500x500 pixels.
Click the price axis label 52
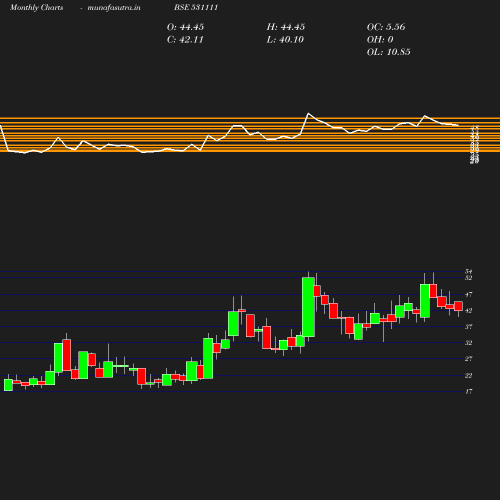(469, 278)
